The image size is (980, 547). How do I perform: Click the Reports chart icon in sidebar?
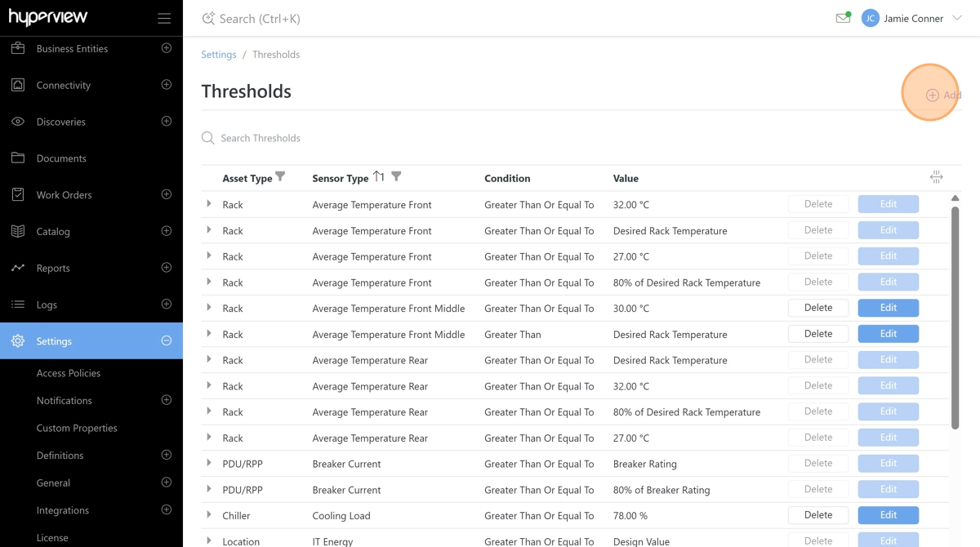[x=18, y=268]
